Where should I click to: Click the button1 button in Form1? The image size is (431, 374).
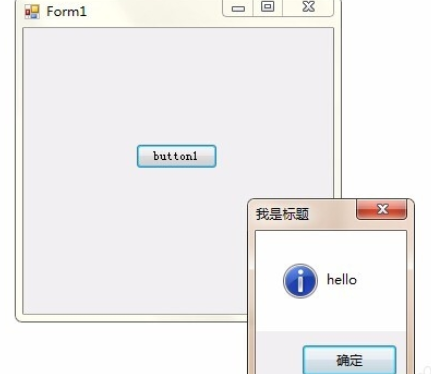coord(176,156)
